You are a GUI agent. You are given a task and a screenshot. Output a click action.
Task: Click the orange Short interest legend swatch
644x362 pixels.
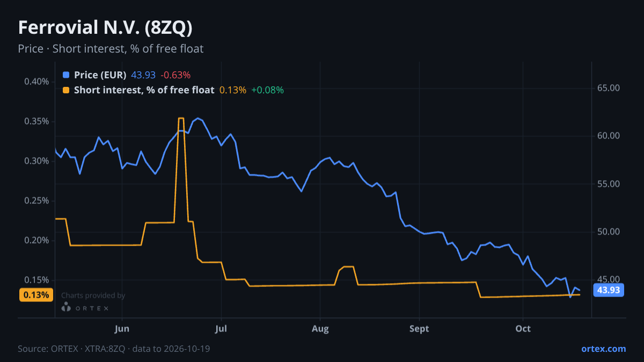point(66,90)
